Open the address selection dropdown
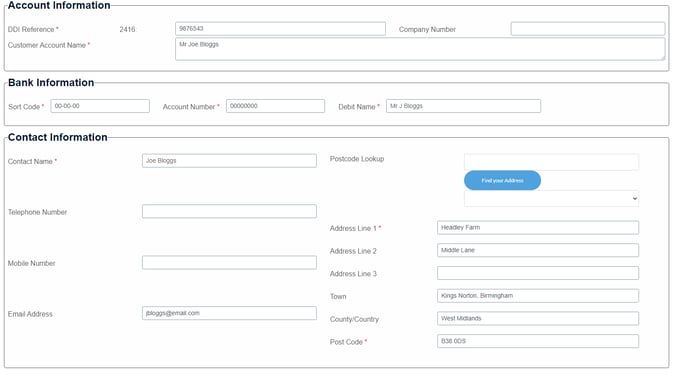The width and height of the screenshot is (688, 386). 551,199
